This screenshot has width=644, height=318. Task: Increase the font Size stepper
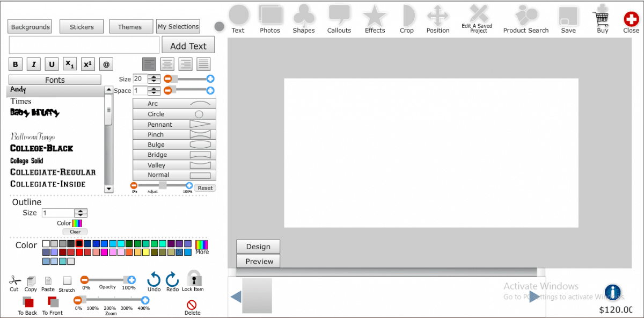155,76
